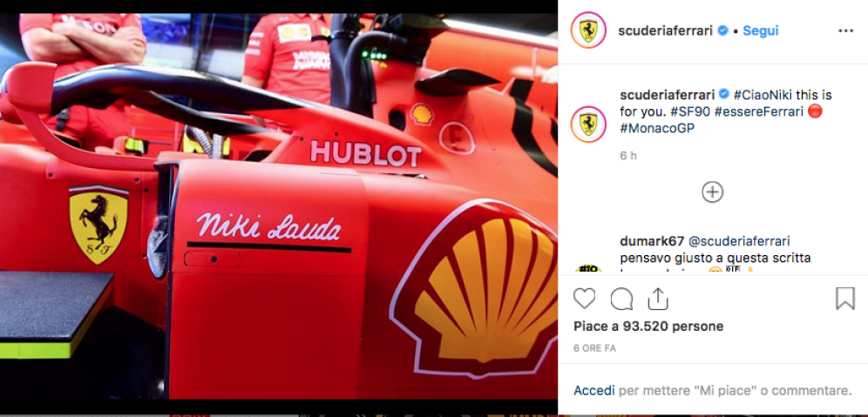Open the dumark67 username link
Image resolution: width=868 pixels, height=417 pixels.
pyautogui.click(x=652, y=241)
